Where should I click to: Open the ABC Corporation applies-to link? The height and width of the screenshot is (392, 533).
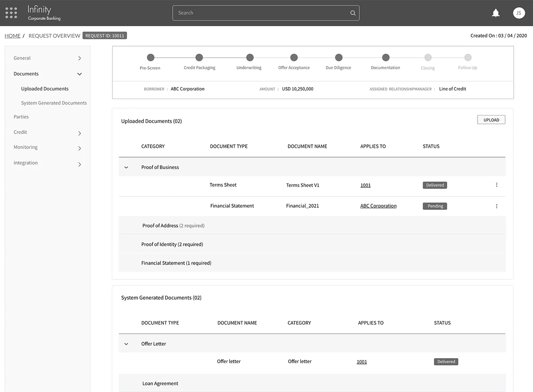pyautogui.click(x=378, y=206)
